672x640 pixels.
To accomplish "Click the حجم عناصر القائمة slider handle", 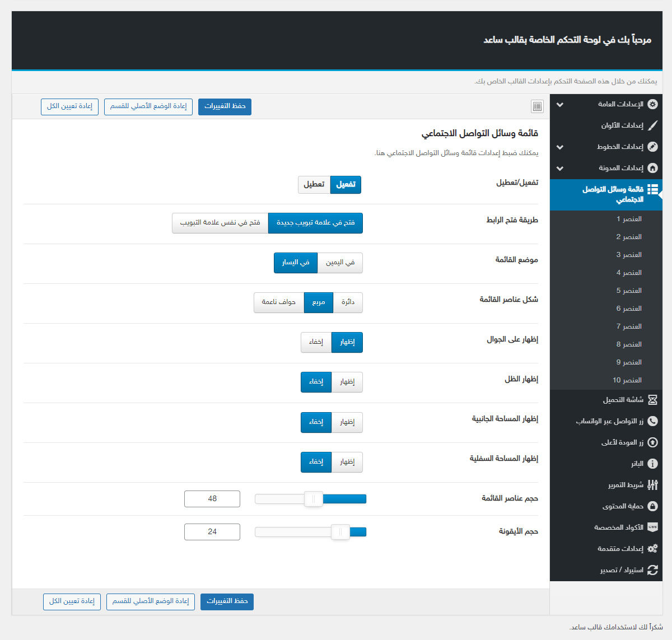I will point(314,499).
